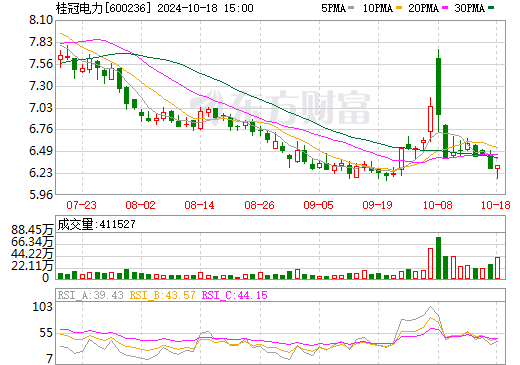Click the 8.10 price axis label
Screen dimensions: 520x365
41,20
